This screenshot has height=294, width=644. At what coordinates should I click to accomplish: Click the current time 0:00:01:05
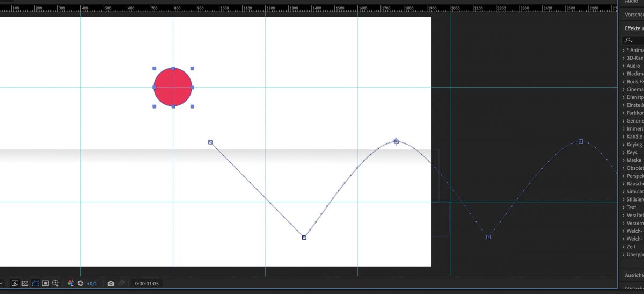pyautogui.click(x=147, y=283)
